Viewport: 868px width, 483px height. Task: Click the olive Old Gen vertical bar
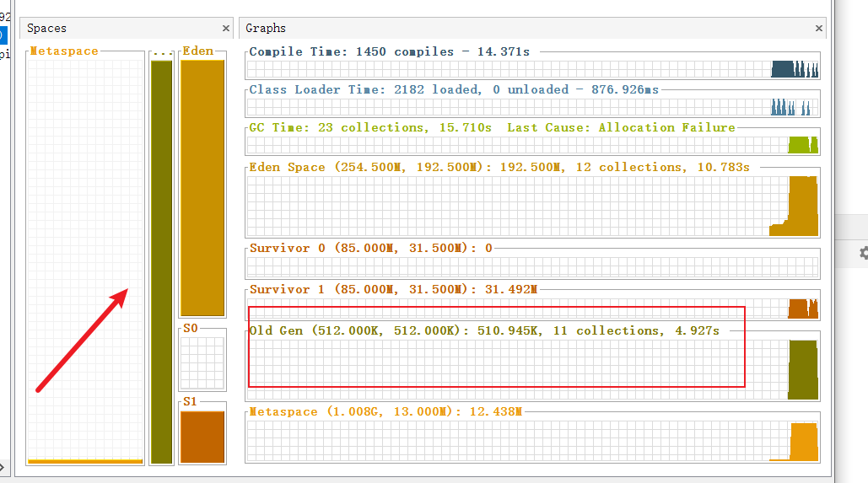[161, 261]
